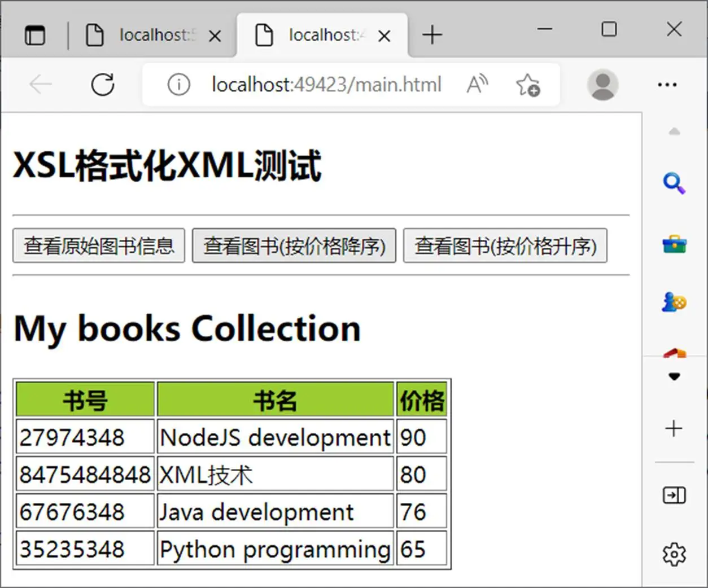This screenshot has height=588, width=708.
Task: Add this page to favorites
Action: (x=528, y=85)
